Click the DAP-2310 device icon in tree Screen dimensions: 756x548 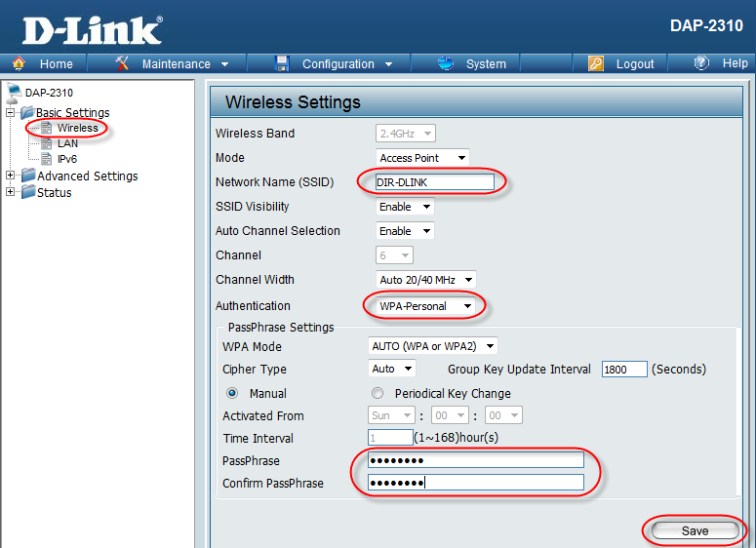pos(13,93)
